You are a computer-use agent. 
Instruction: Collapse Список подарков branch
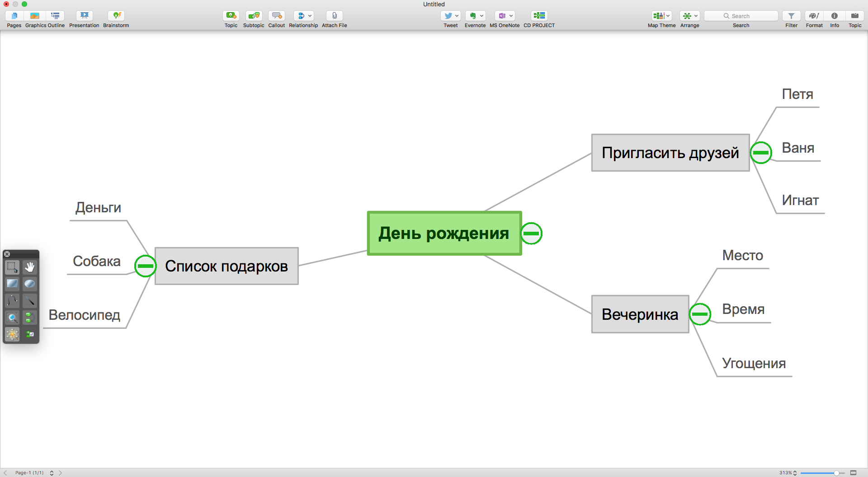click(145, 266)
